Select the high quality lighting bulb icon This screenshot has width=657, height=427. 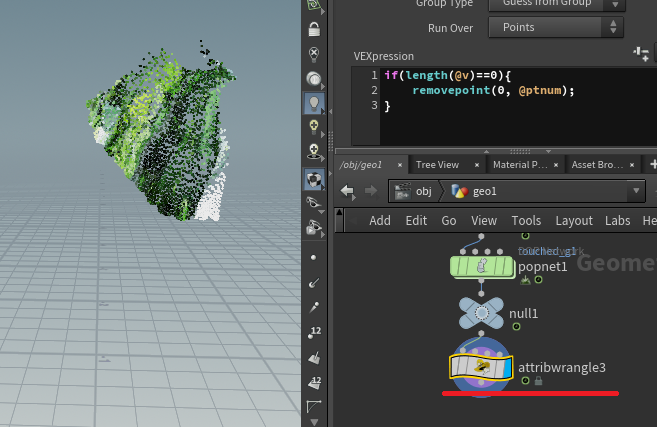pos(314,126)
